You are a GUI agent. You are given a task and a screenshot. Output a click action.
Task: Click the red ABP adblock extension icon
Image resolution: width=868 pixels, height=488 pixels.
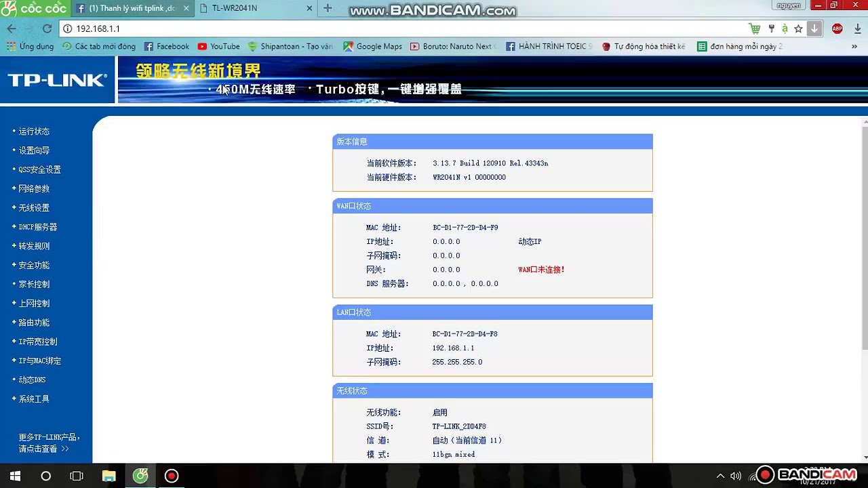pyautogui.click(x=837, y=28)
